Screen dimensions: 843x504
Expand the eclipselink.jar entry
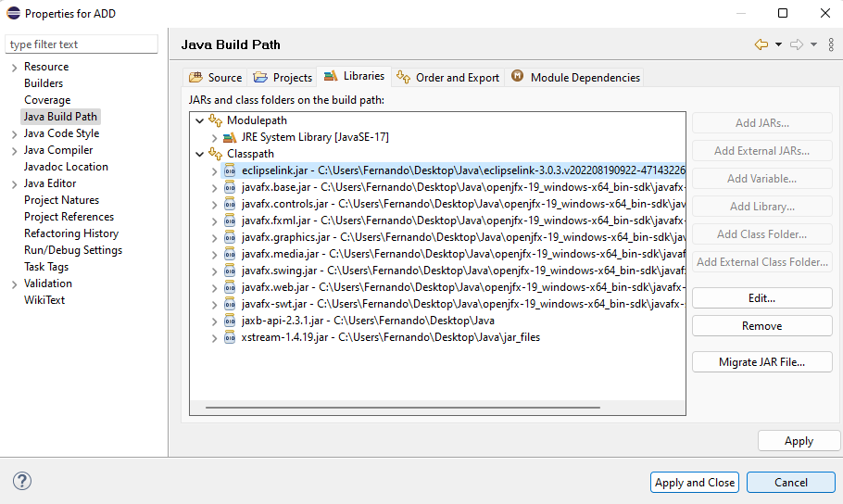point(214,171)
